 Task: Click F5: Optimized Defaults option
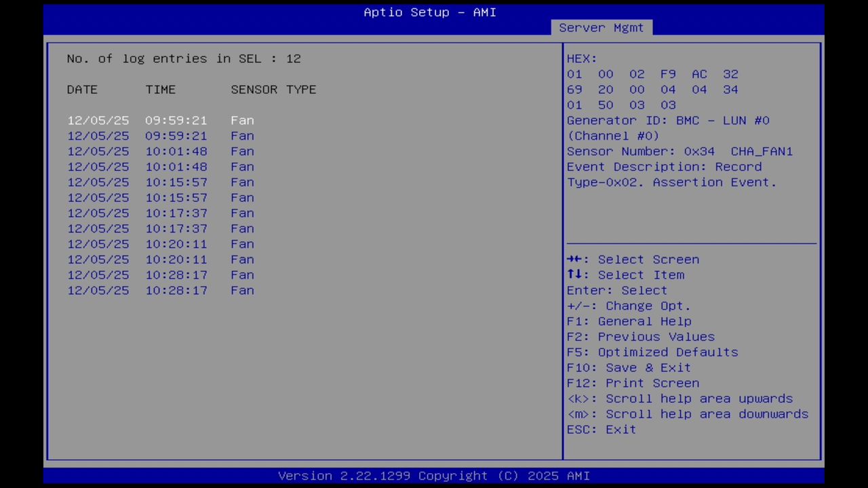click(652, 352)
